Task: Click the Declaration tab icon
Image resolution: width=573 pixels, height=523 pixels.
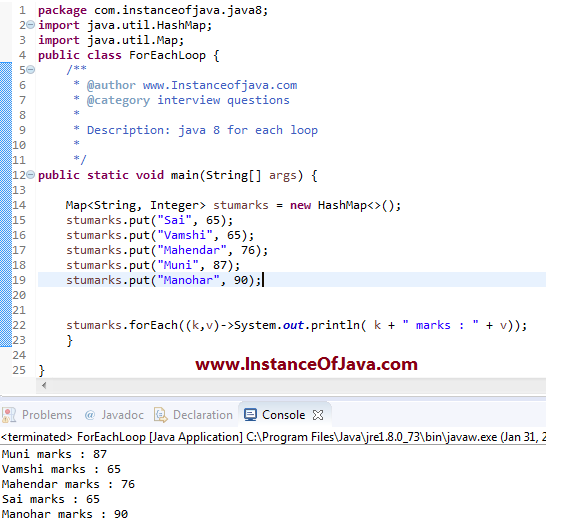Action: click(161, 415)
